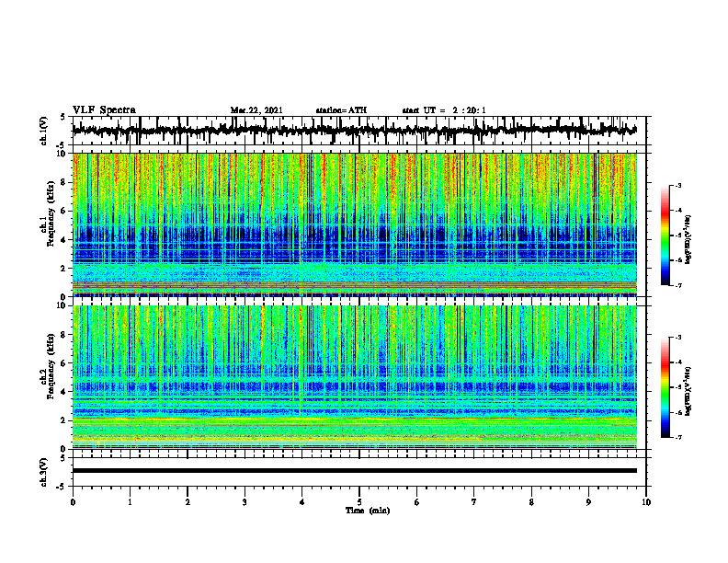Click the "-3" tick on ch.1 colorbar

click(x=678, y=186)
